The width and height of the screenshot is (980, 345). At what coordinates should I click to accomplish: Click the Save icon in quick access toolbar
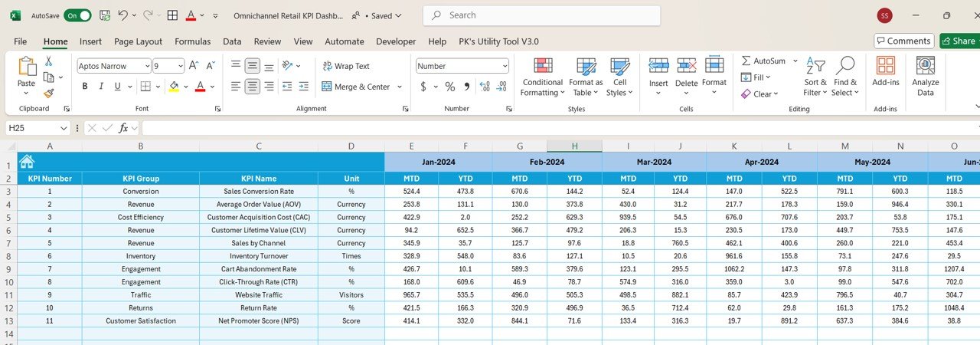(x=104, y=15)
